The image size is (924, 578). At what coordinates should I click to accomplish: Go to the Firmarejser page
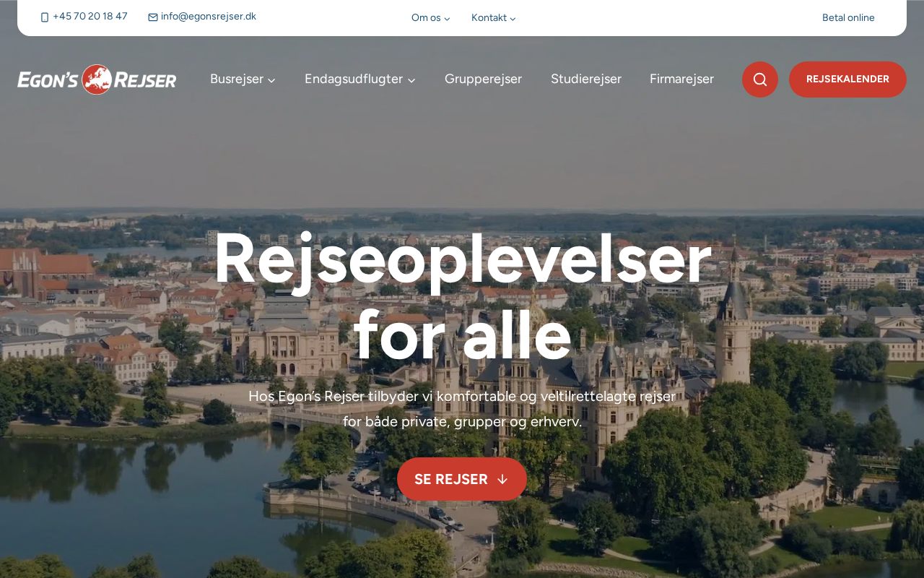point(681,79)
